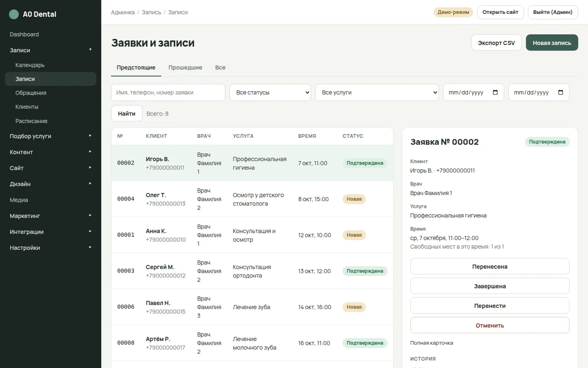Open the second date filter calendar icon
Viewport: 588px width, 368px height.
coord(561,93)
